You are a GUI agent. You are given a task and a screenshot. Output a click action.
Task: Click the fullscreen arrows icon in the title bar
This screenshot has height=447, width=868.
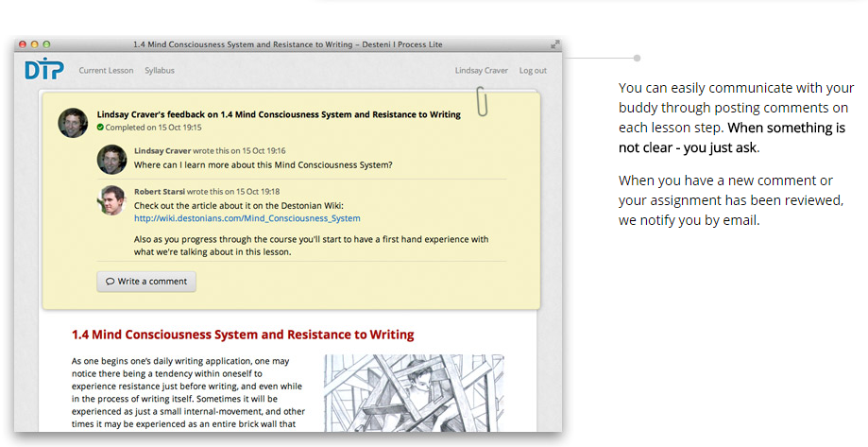[x=554, y=44]
